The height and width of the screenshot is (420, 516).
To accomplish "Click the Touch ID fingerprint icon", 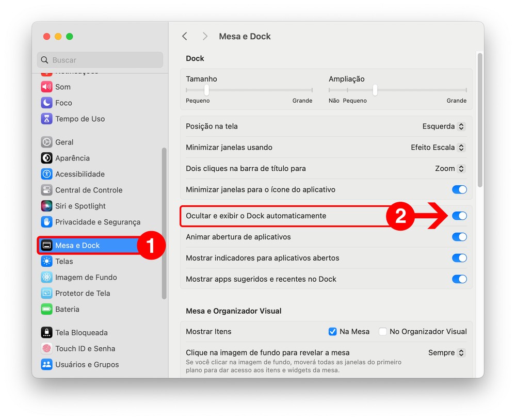I will (x=46, y=349).
